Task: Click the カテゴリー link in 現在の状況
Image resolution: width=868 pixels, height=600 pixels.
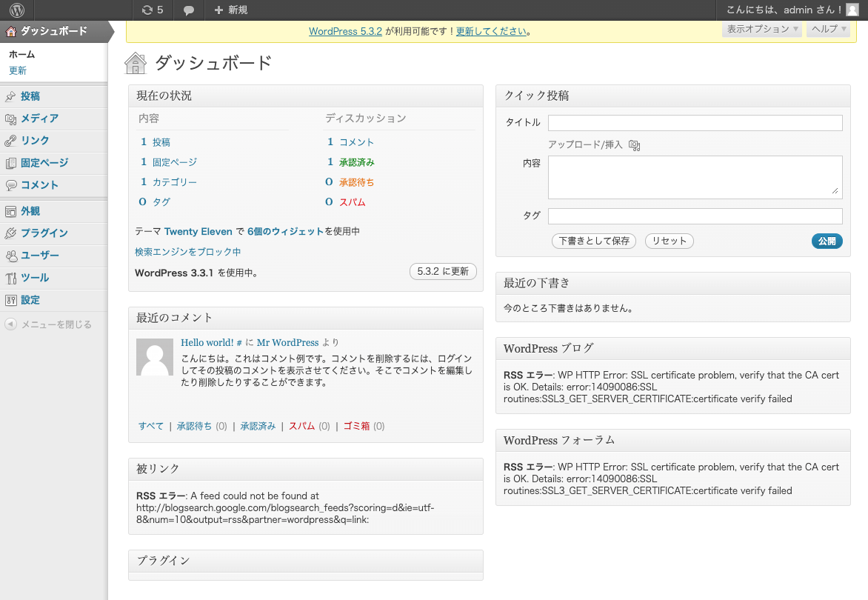Action: [x=175, y=182]
